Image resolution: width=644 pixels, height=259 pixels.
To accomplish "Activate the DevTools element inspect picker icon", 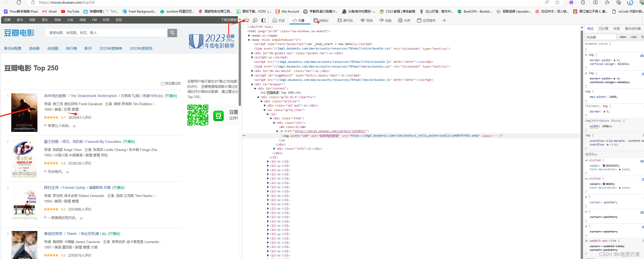I will click(x=247, y=20).
